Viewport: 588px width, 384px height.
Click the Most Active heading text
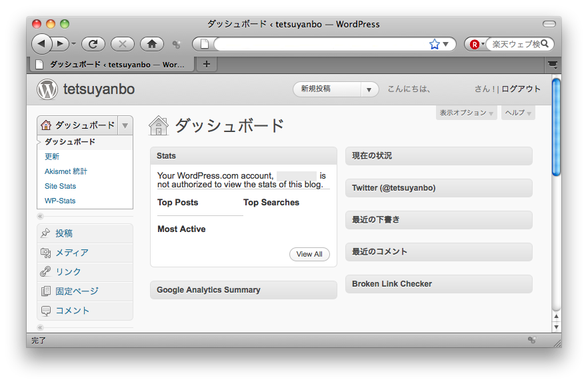point(181,229)
